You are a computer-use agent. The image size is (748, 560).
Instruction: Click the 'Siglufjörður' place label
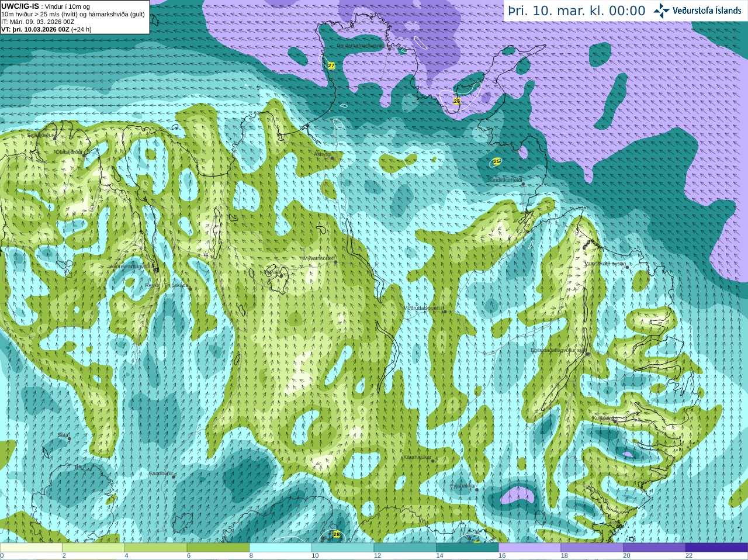coord(41,135)
